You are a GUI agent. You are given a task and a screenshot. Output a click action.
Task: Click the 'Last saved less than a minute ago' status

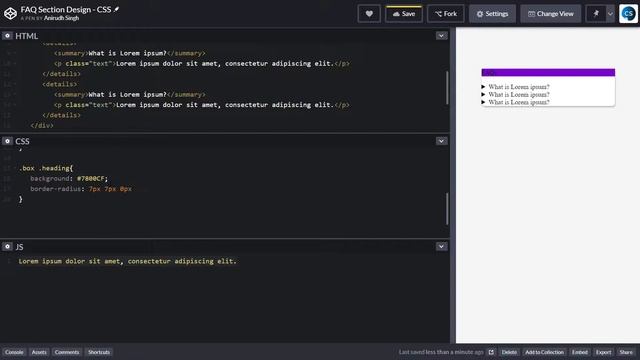(441, 352)
